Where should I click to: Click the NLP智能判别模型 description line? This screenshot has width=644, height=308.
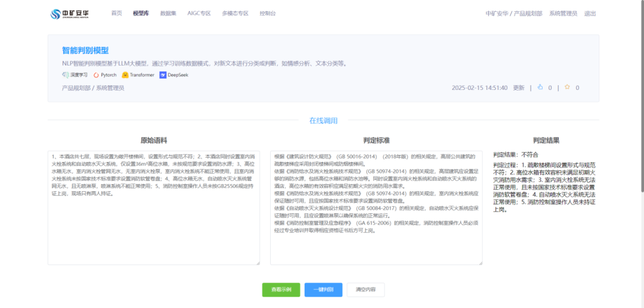pos(205,64)
